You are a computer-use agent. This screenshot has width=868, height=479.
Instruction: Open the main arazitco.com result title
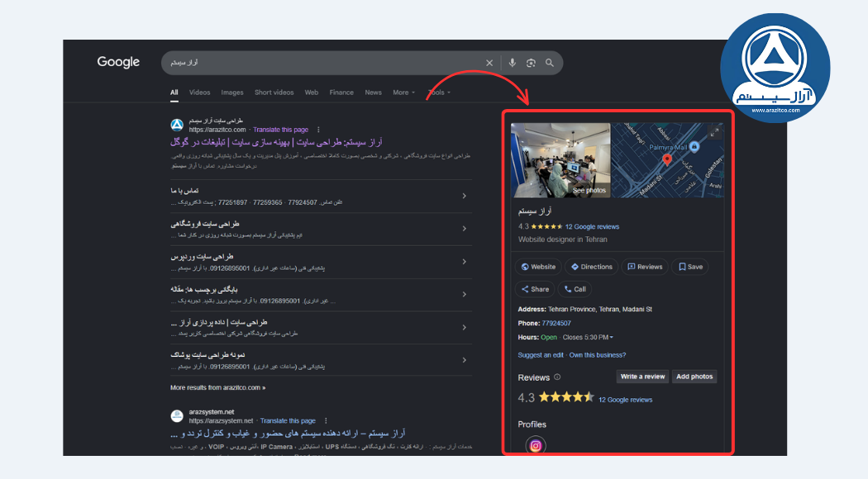point(276,142)
